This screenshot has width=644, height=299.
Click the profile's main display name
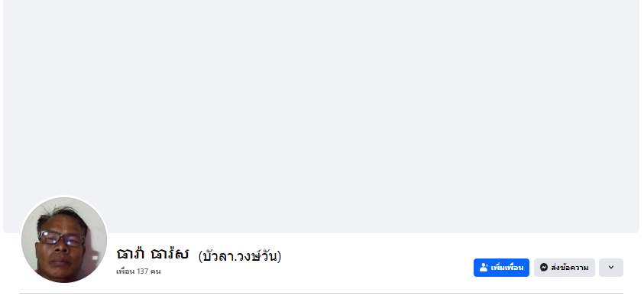click(x=152, y=254)
